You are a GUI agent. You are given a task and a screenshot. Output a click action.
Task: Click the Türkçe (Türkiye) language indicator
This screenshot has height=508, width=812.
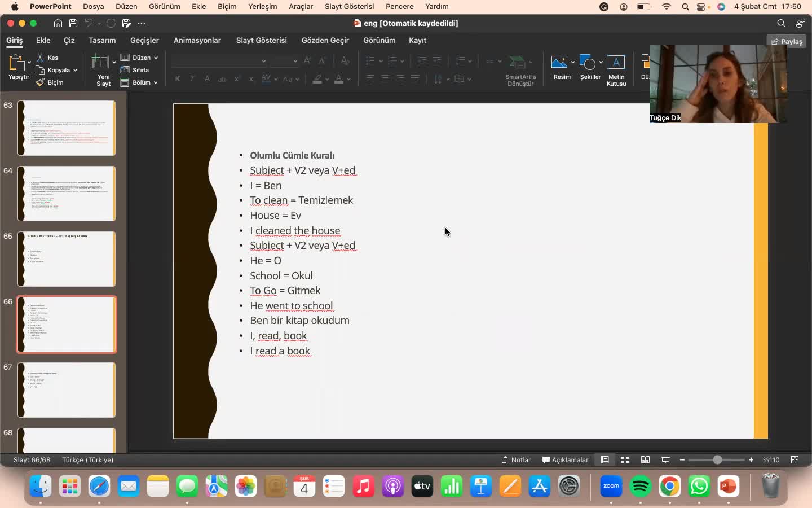click(x=88, y=460)
